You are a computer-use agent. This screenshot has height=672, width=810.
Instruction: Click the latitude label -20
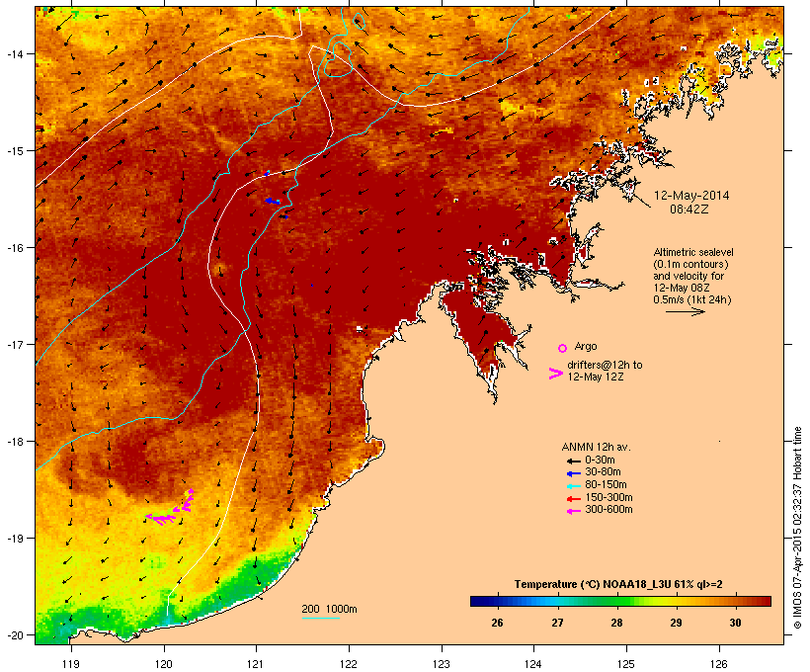coord(15,635)
